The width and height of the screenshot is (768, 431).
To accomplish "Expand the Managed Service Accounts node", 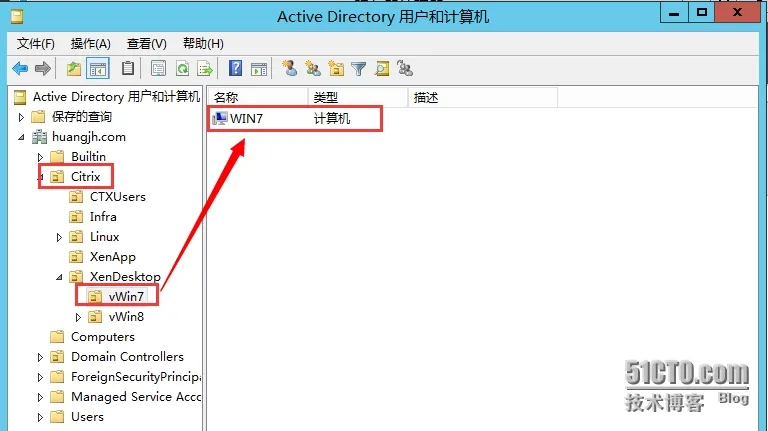I will pos(40,398).
